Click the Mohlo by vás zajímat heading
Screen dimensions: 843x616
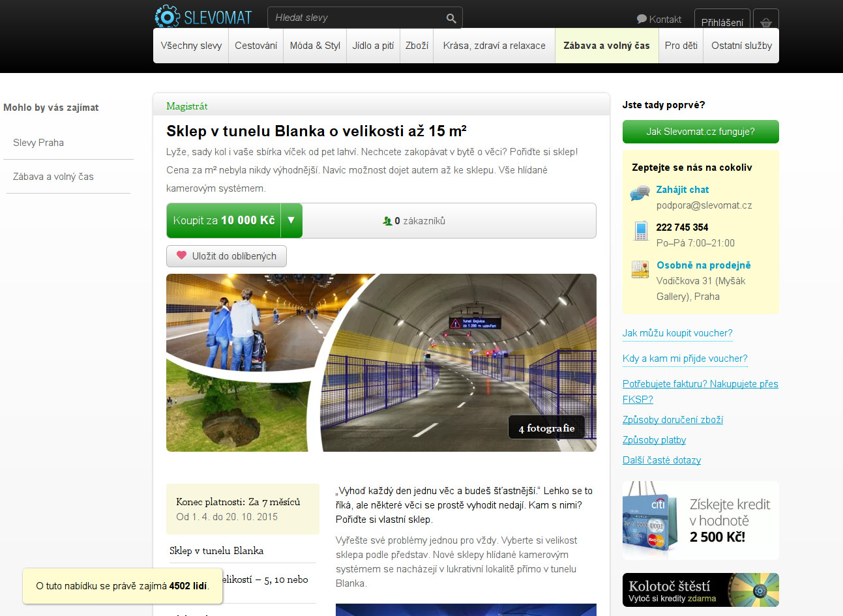point(51,108)
